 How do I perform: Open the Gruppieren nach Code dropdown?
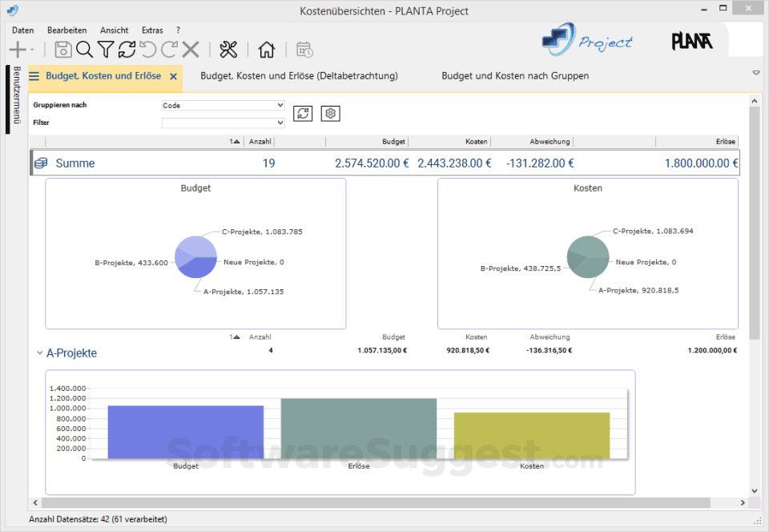pos(223,106)
